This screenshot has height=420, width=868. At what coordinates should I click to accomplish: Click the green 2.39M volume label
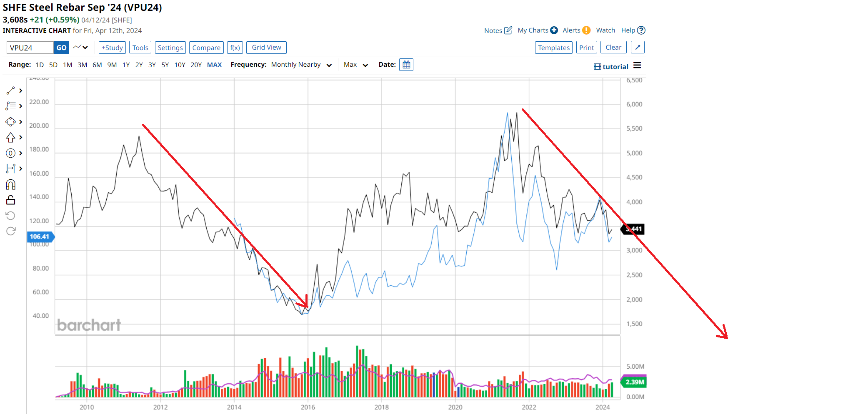tap(634, 382)
